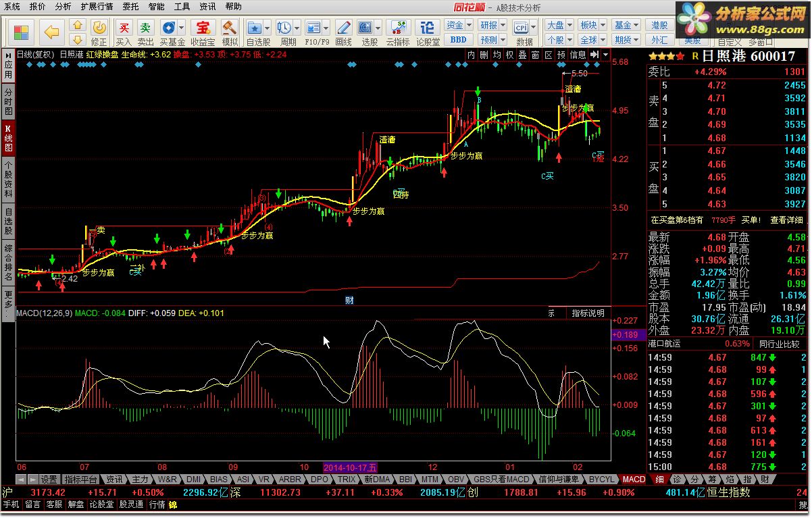
Task: Open the 模拟 gavel icon
Action: click(x=230, y=32)
